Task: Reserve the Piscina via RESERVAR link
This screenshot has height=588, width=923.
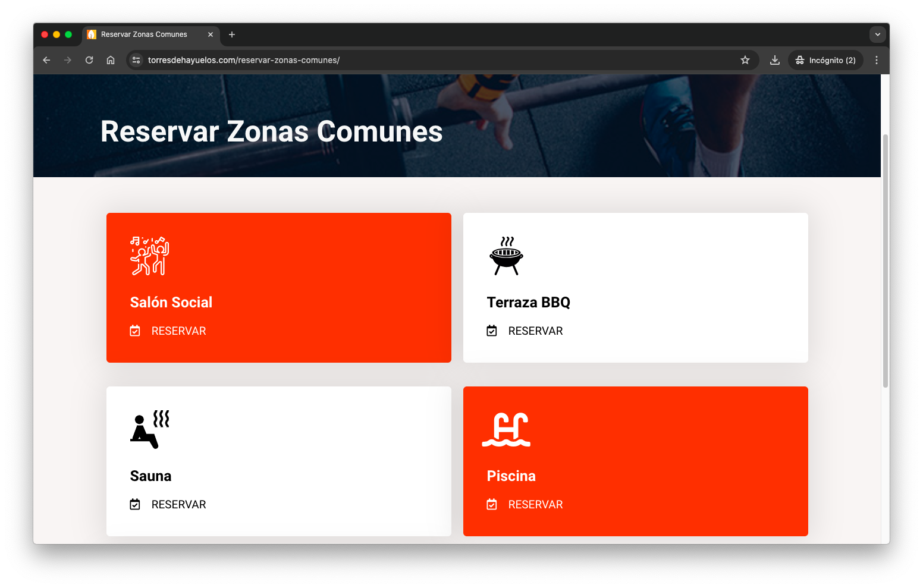Action: 535,504
